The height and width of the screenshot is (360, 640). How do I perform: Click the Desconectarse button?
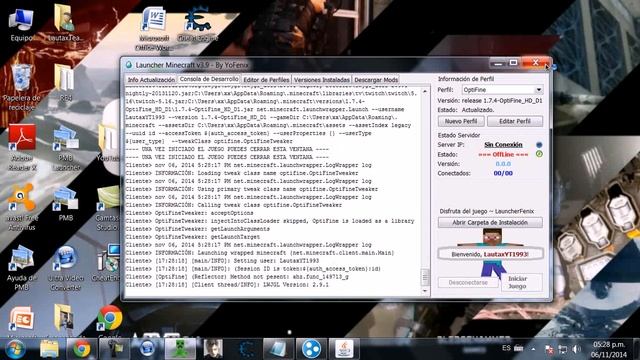coord(468,282)
